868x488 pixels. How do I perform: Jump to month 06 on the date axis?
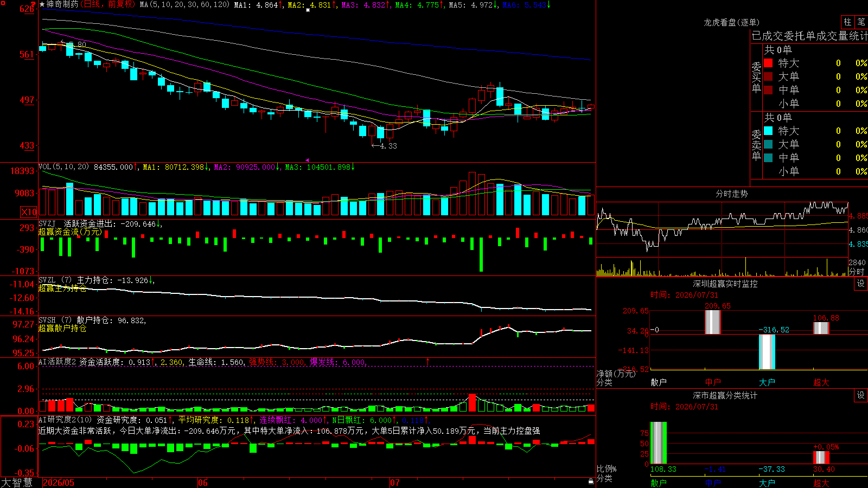[x=202, y=483]
